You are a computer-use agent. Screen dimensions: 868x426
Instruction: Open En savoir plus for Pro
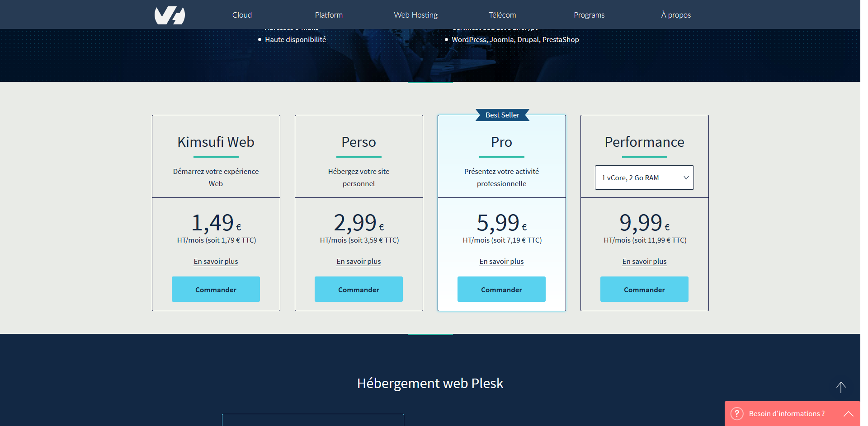501,262
